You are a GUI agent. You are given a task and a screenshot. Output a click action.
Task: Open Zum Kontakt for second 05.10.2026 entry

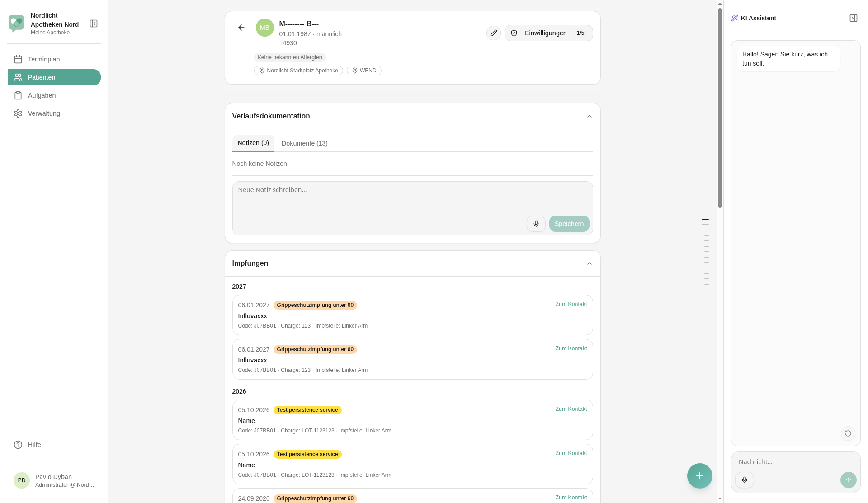571,453
